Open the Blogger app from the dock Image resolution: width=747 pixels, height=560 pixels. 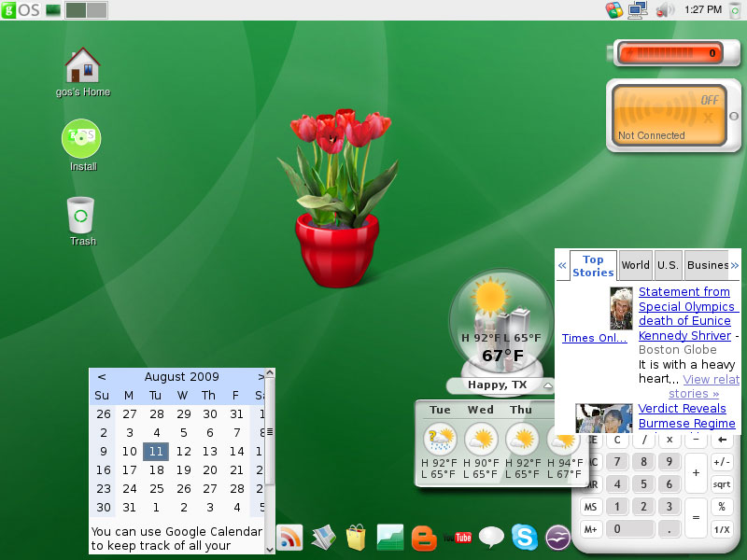[x=422, y=537]
